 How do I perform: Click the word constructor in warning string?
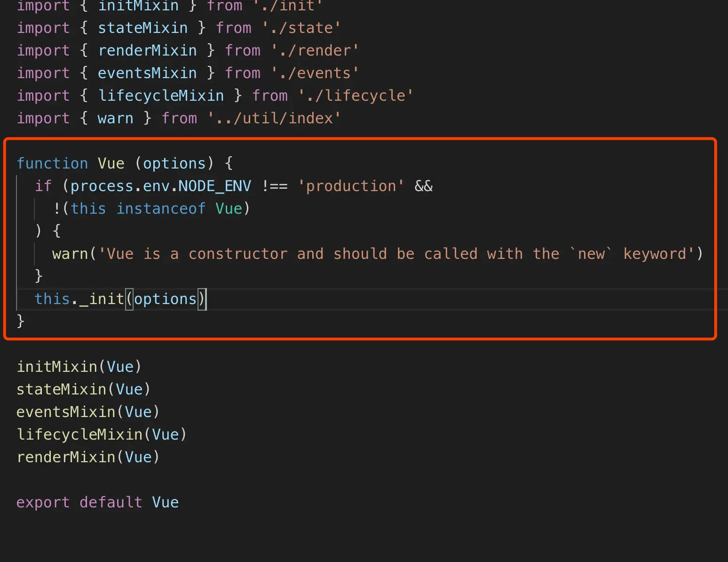tap(238, 254)
